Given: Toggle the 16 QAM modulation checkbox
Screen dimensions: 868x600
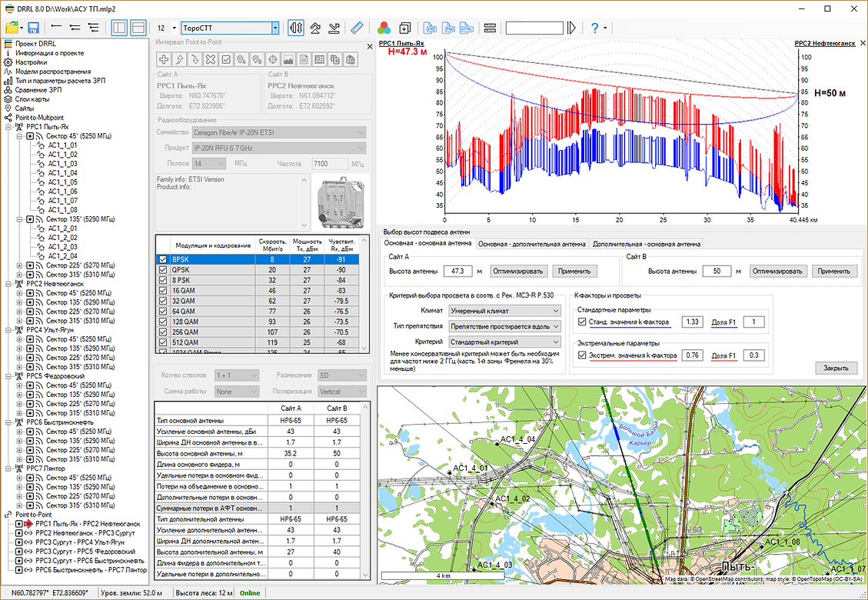Looking at the screenshot, I should coord(163,290).
